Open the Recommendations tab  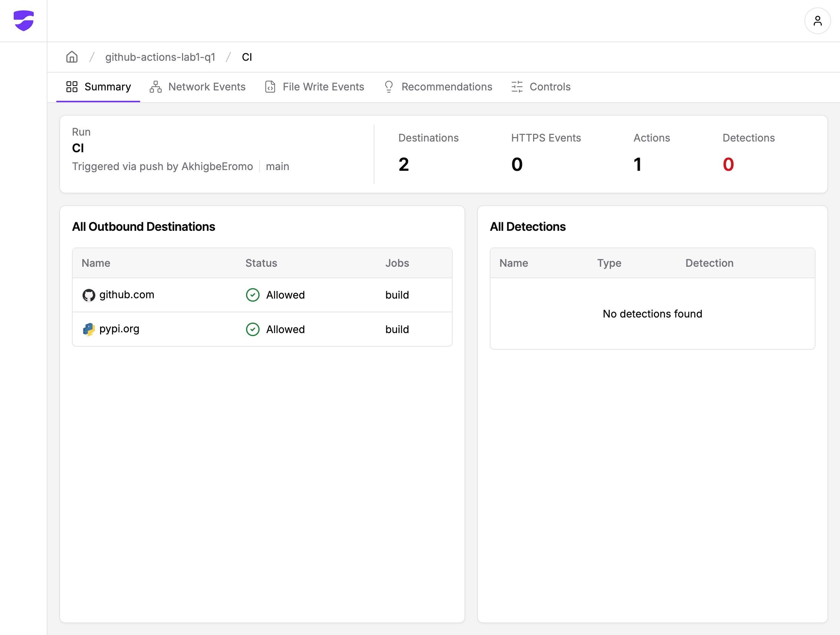(x=438, y=87)
